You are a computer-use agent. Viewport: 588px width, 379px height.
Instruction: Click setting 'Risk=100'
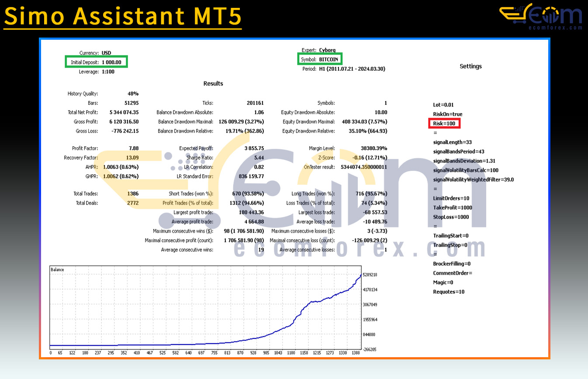(x=444, y=124)
